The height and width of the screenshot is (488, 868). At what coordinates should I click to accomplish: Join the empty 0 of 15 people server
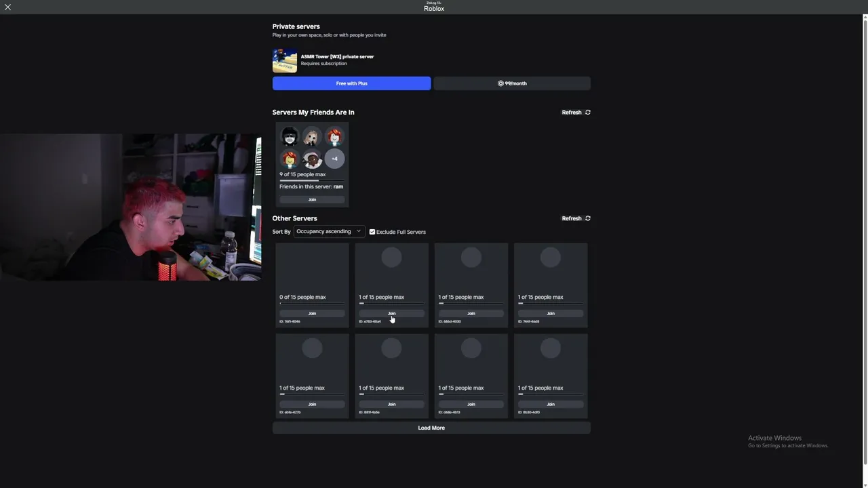point(312,313)
